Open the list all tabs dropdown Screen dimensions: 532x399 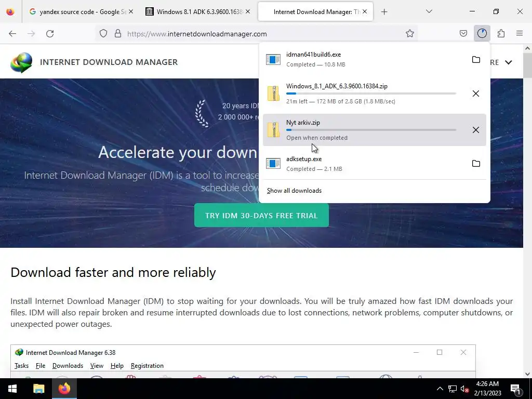[x=429, y=11]
